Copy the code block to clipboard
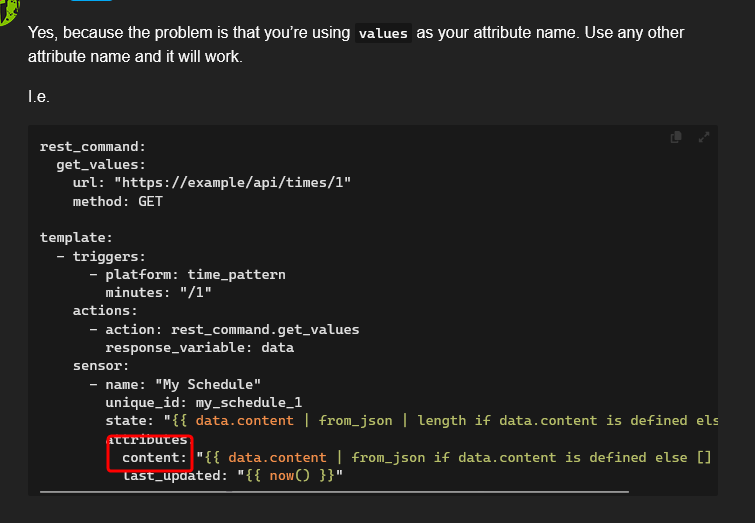 click(x=676, y=137)
